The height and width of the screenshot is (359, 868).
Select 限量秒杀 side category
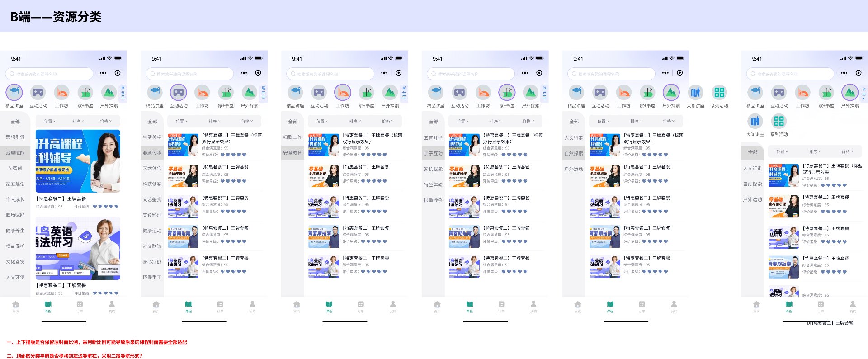tap(433, 200)
